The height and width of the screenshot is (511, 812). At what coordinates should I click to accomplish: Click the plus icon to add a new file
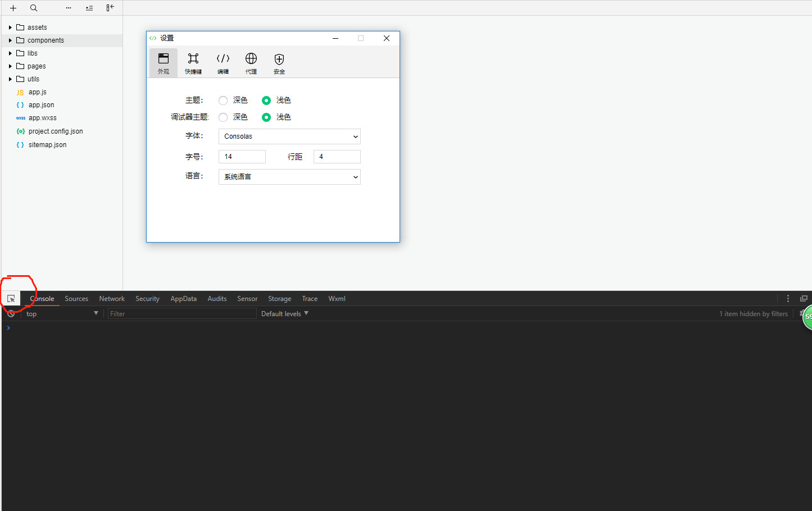(13, 8)
